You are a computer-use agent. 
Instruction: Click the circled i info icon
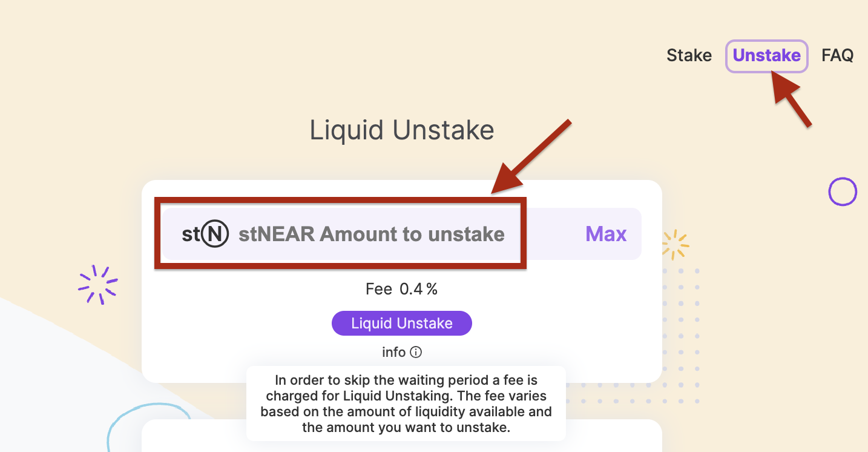pos(416,352)
